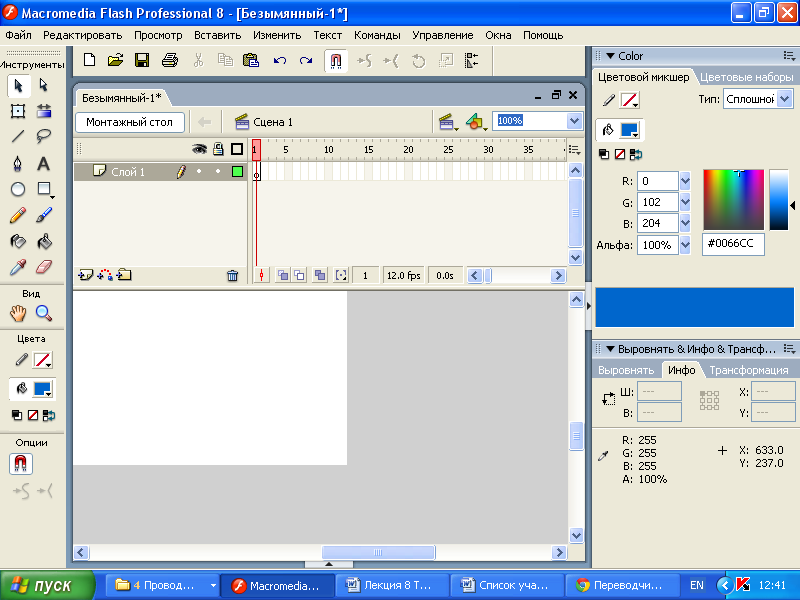The height and width of the screenshot is (600, 800).
Task: Click the Undo toolbar icon
Action: click(280, 61)
